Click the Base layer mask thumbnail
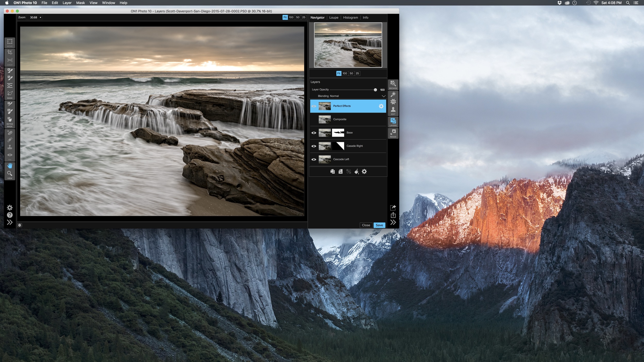Viewport: 644px width, 362px height. tap(338, 133)
